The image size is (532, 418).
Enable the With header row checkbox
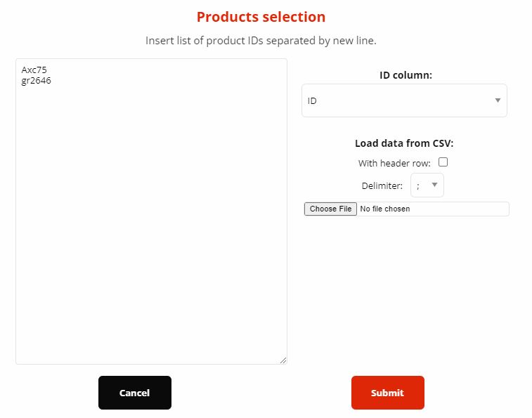click(443, 162)
